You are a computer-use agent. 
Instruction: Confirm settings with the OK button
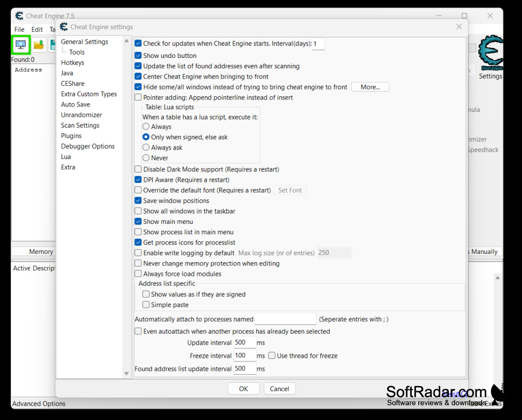244,389
